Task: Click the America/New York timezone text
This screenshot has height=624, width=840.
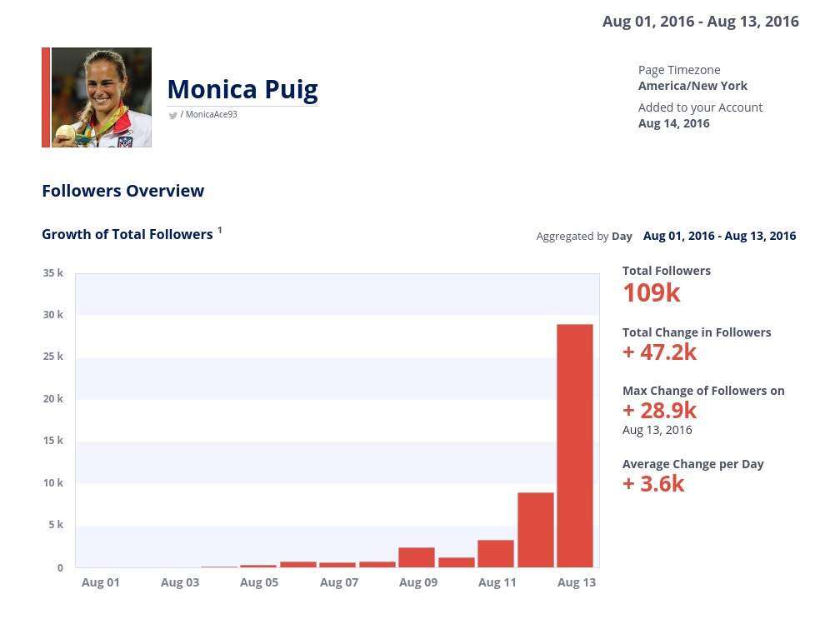Action: (692, 86)
